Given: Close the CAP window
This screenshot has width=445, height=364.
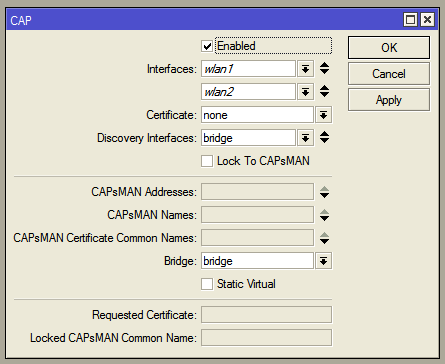Looking at the screenshot, I should pos(427,20).
